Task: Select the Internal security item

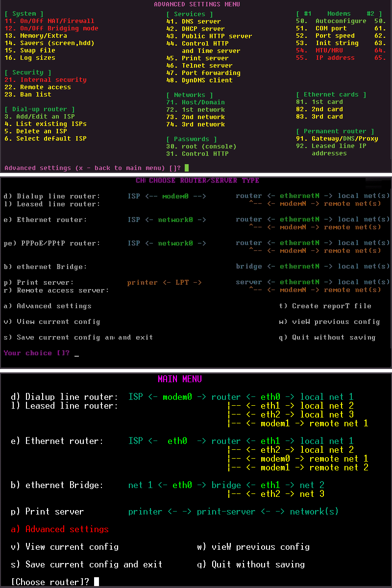Action: [x=46, y=80]
